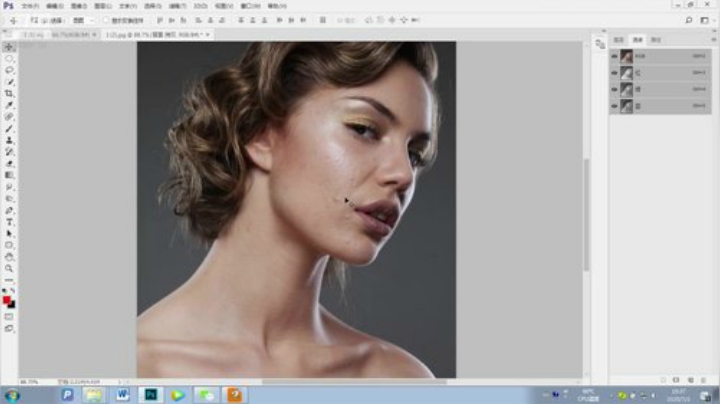Select the Shape tool
Screen dimensions: 720x404
tap(9, 245)
